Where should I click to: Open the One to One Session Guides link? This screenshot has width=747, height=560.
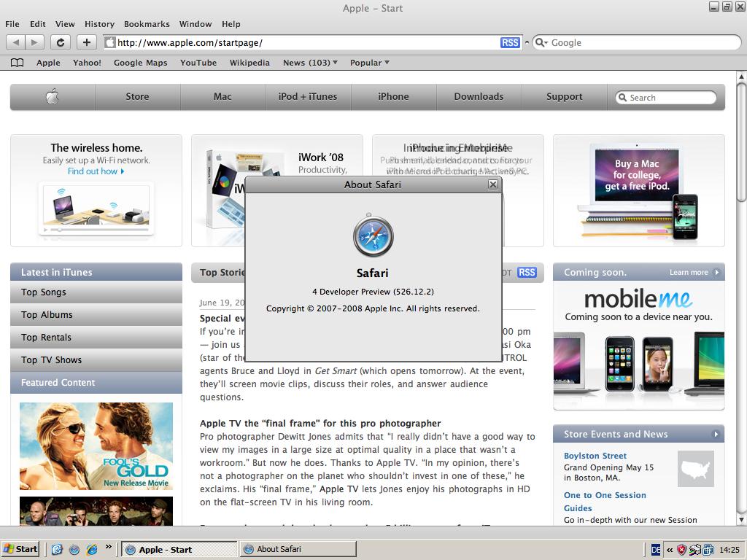pos(605,502)
